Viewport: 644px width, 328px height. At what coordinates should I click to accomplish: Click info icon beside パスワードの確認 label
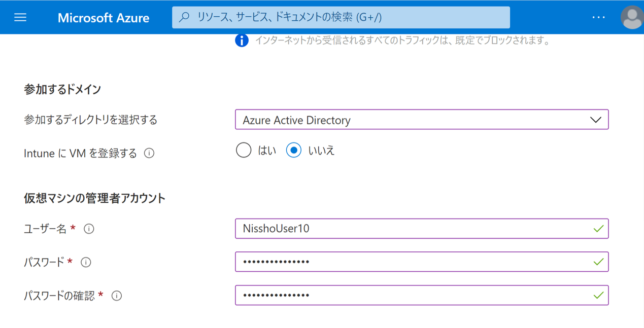(117, 296)
